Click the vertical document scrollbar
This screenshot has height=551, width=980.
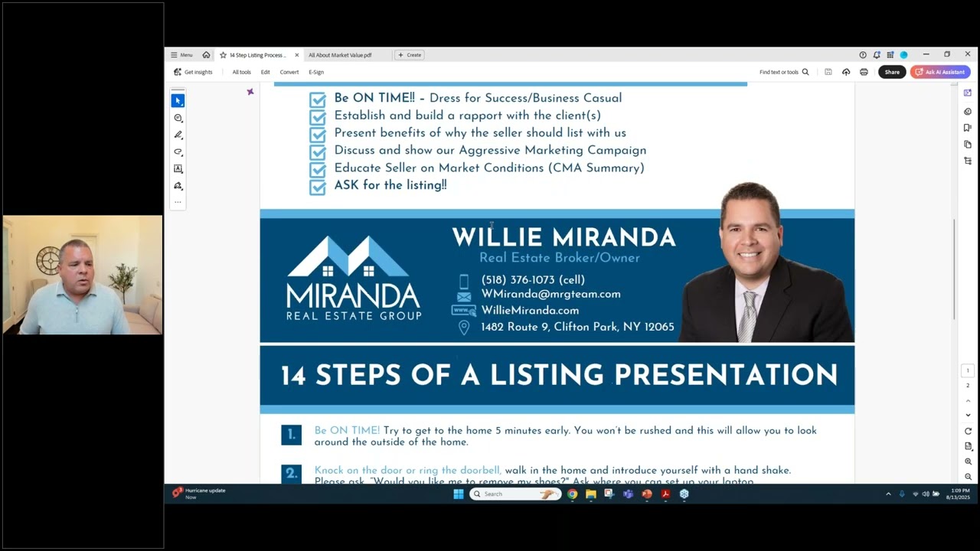954,269
